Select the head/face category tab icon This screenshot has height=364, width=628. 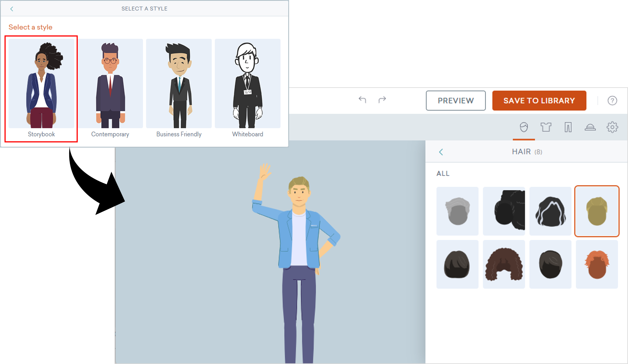[524, 127]
